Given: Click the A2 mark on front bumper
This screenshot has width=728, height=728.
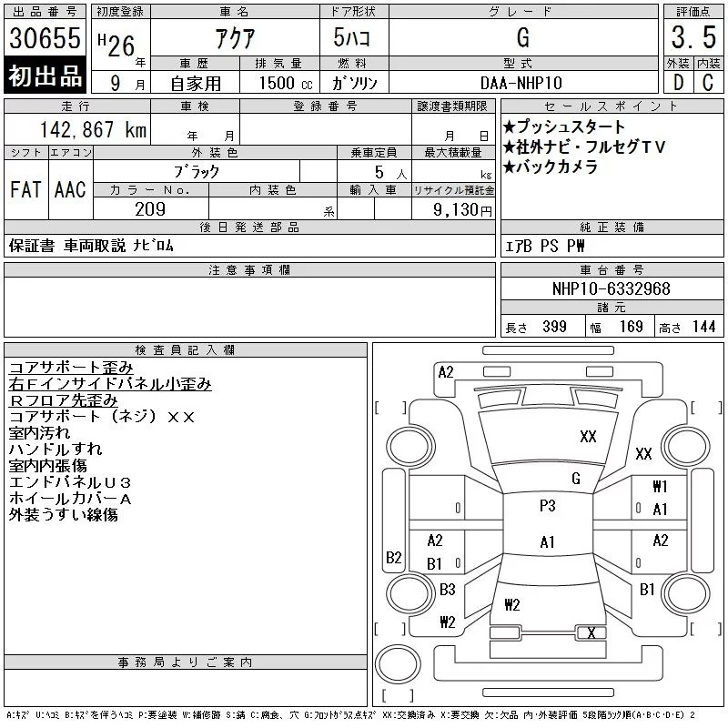Looking at the screenshot, I should coord(446,372).
